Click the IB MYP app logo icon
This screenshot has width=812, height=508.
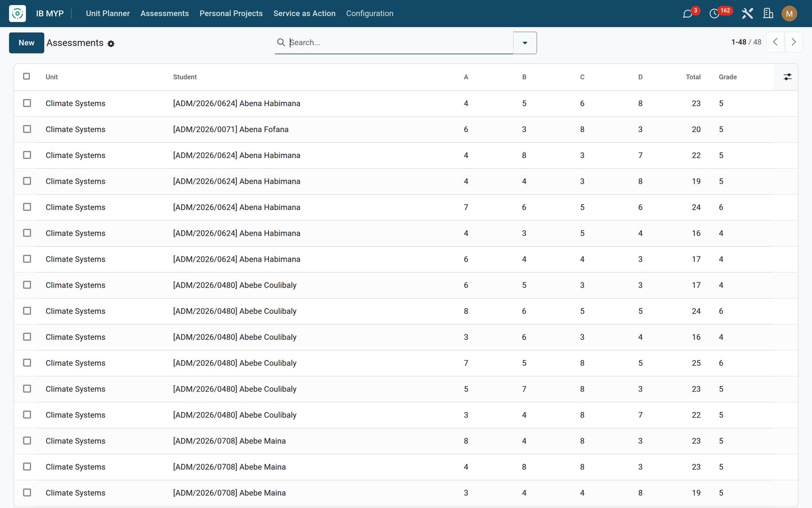click(17, 13)
